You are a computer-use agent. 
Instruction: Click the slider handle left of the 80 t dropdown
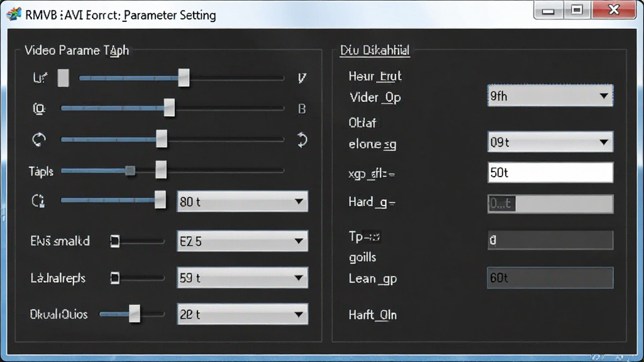(x=160, y=200)
